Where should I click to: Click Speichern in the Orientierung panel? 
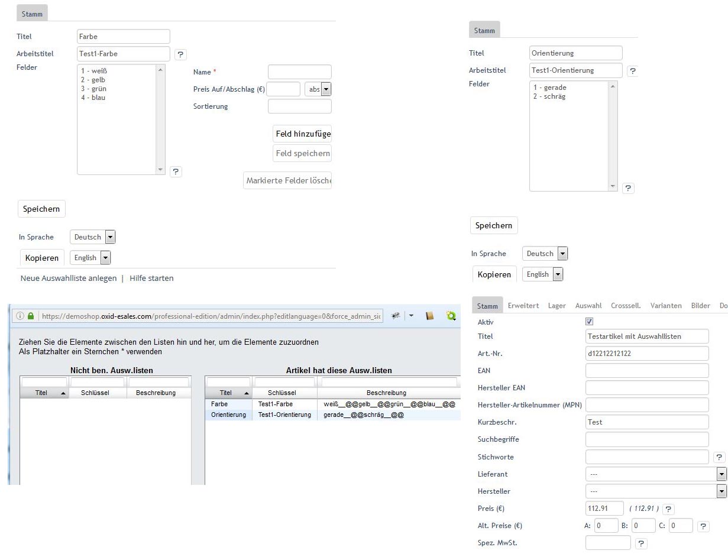[x=494, y=225]
